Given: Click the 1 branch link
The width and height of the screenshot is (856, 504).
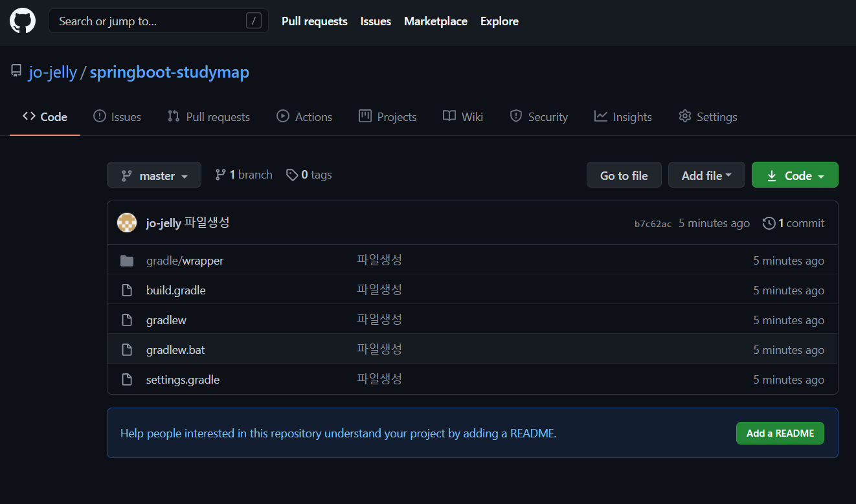Looking at the screenshot, I should tap(243, 175).
